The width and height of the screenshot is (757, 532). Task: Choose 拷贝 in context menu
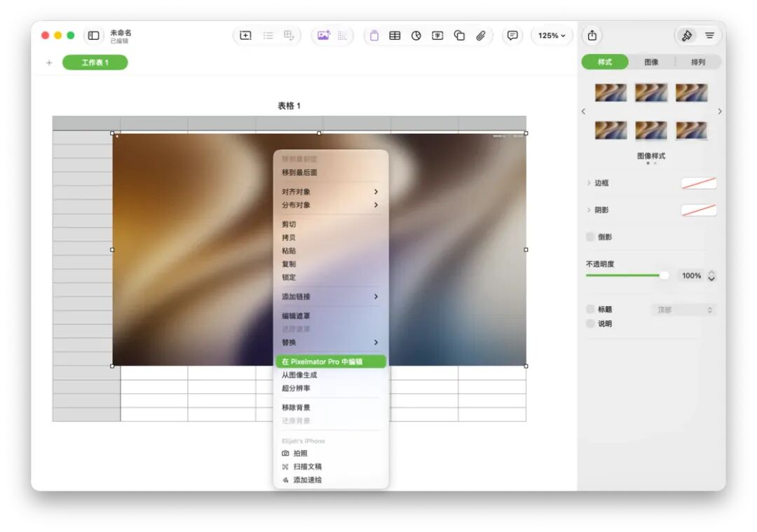[x=330, y=238]
